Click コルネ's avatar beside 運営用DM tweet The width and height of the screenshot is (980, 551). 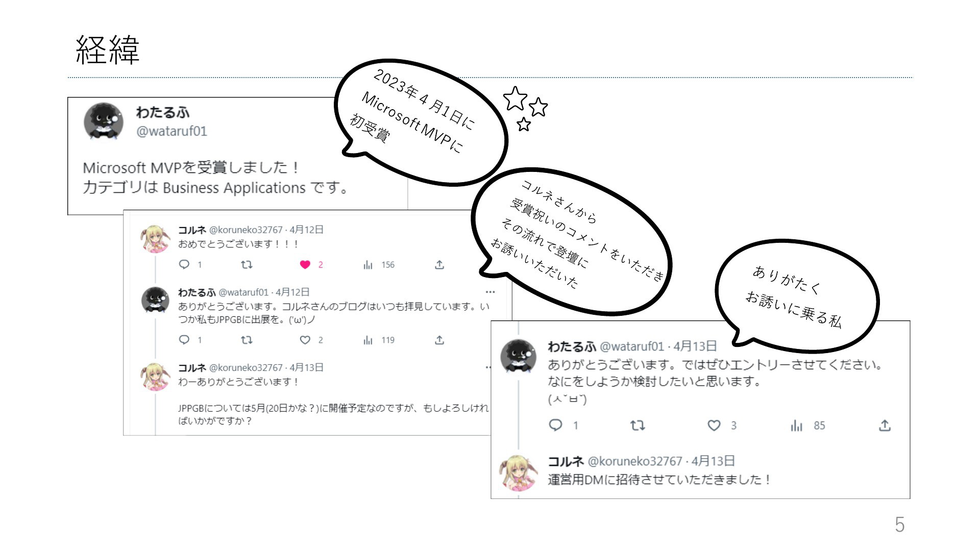(519, 472)
